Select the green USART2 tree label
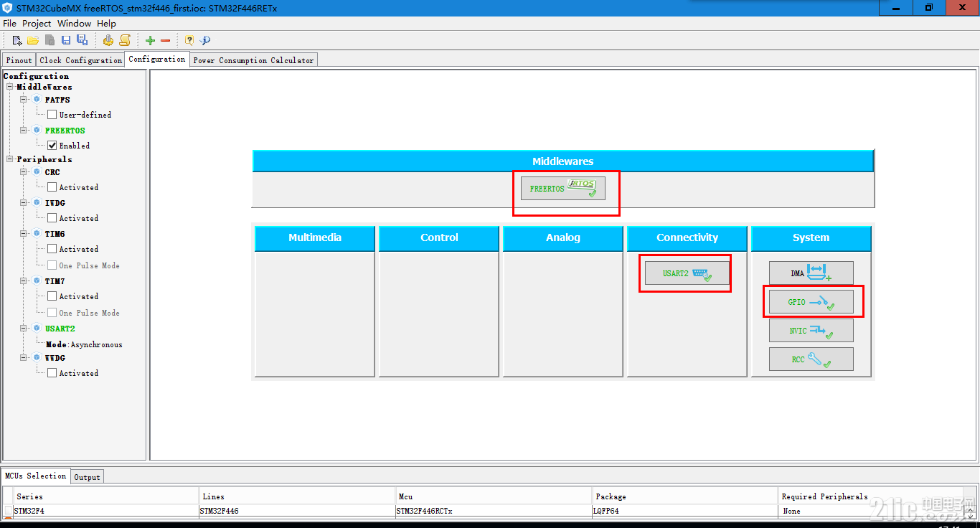 coord(60,329)
